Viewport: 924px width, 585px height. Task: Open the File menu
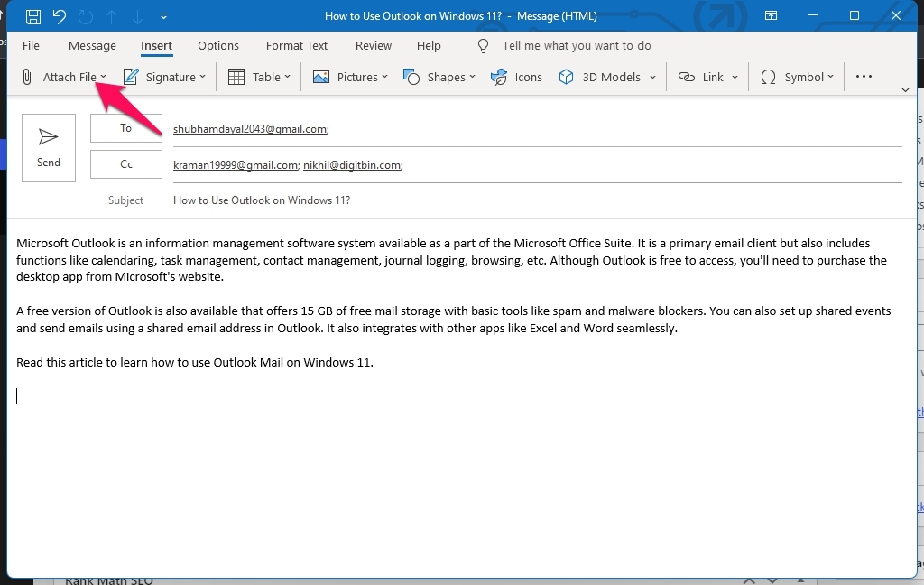(31, 46)
